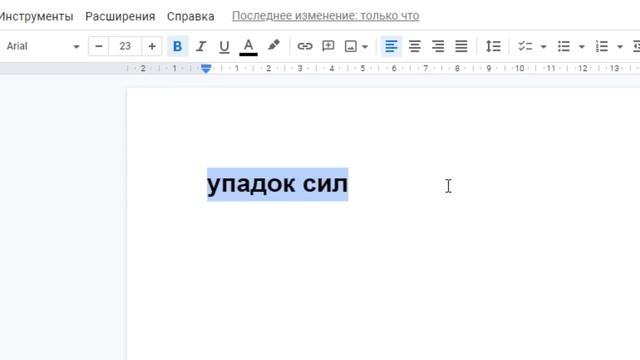Open highlight color marker tool
This screenshot has width=640, height=360.
273,46
